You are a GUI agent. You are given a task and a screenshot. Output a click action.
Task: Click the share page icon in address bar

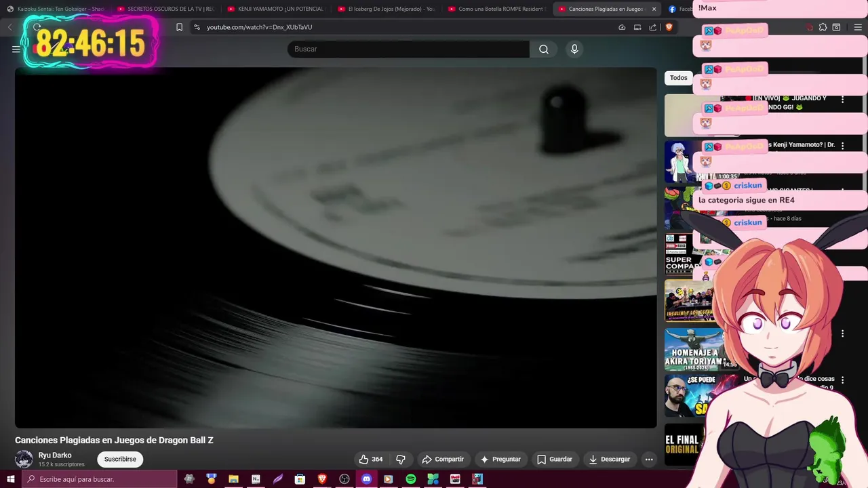(x=652, y=27)
